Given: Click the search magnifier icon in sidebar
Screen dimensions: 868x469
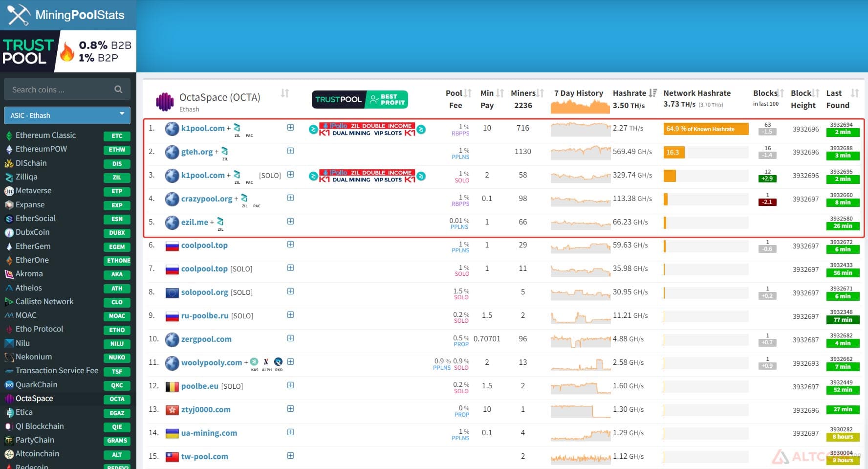Looking at the screenshot, I should pos(118,89).
